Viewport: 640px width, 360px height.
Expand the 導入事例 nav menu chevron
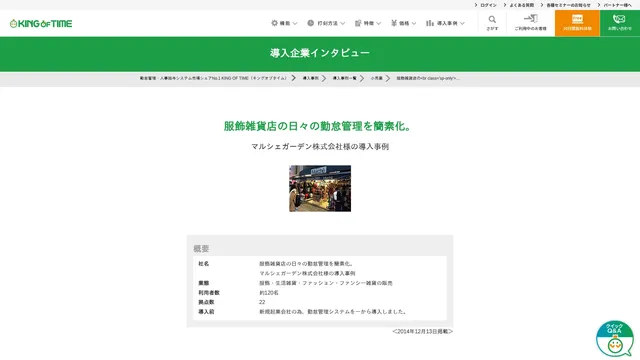pos(462,24)
